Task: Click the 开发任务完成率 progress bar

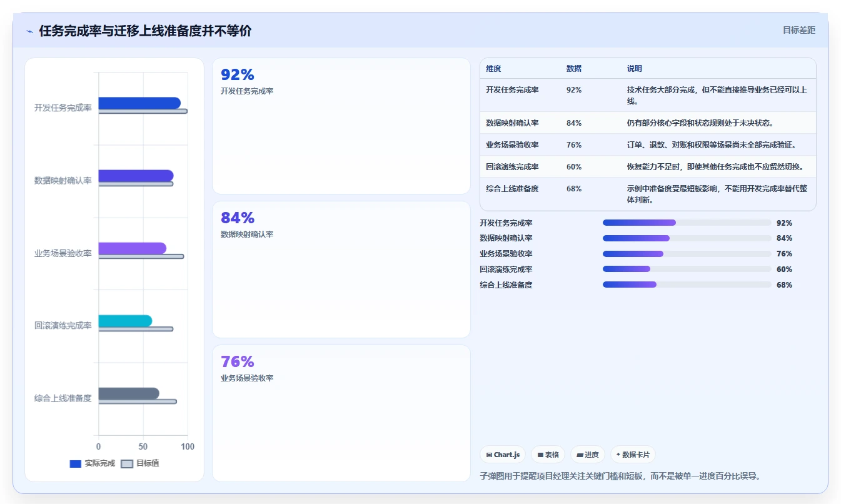Action: [687, 223]
